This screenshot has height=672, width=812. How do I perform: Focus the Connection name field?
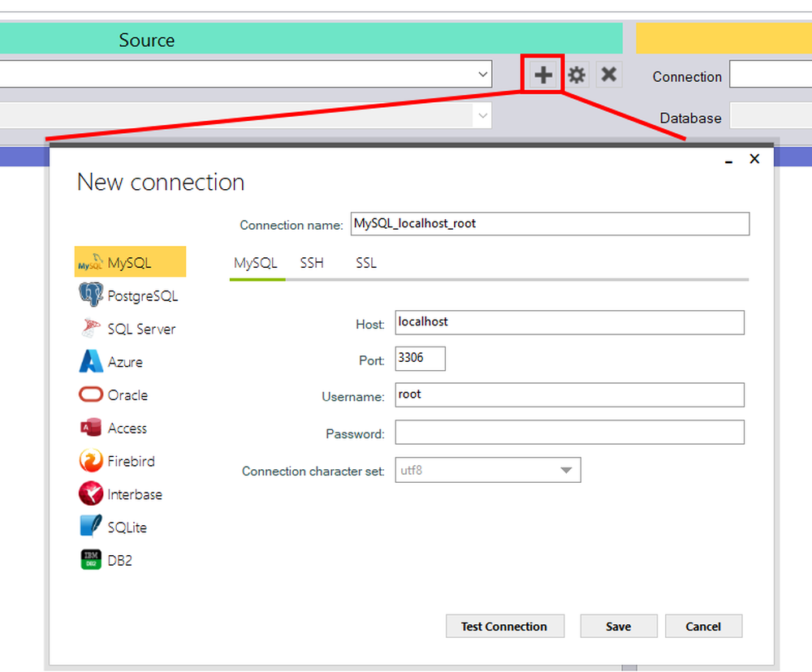click(x=550, y=224)
